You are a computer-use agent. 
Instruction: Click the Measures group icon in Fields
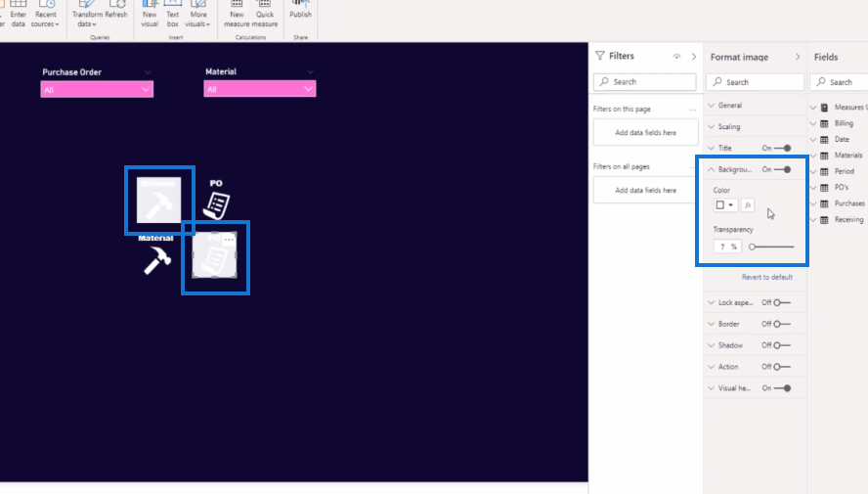pos(824,108)
